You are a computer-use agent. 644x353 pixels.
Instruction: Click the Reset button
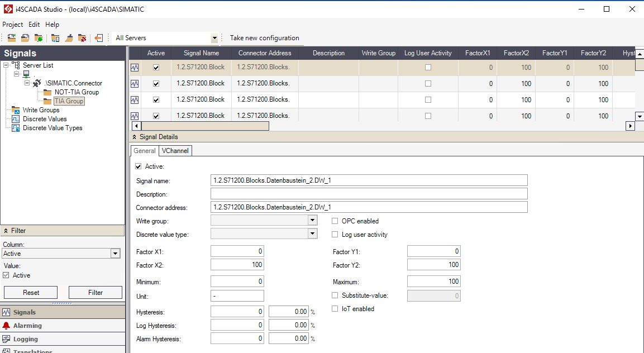coord(31,293)
